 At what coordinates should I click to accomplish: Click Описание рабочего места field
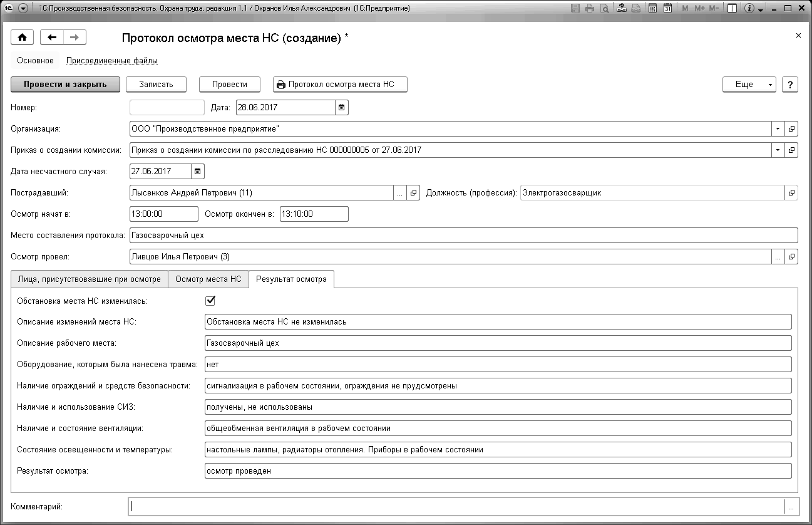coord(498,343)
